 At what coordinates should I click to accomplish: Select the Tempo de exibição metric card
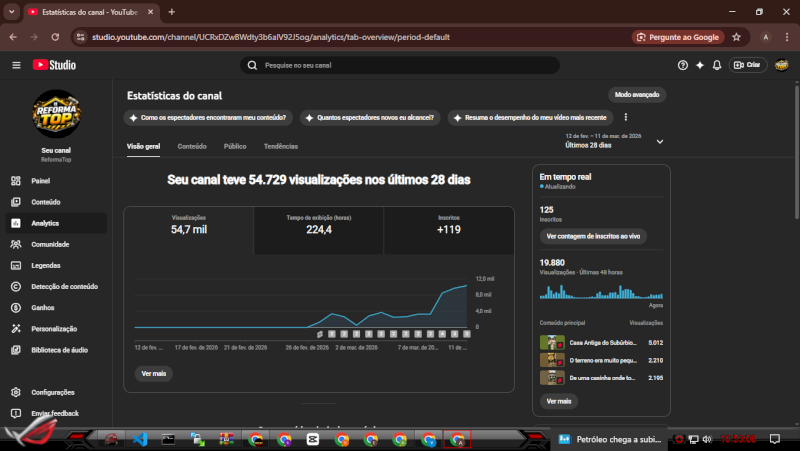(319, 225)
